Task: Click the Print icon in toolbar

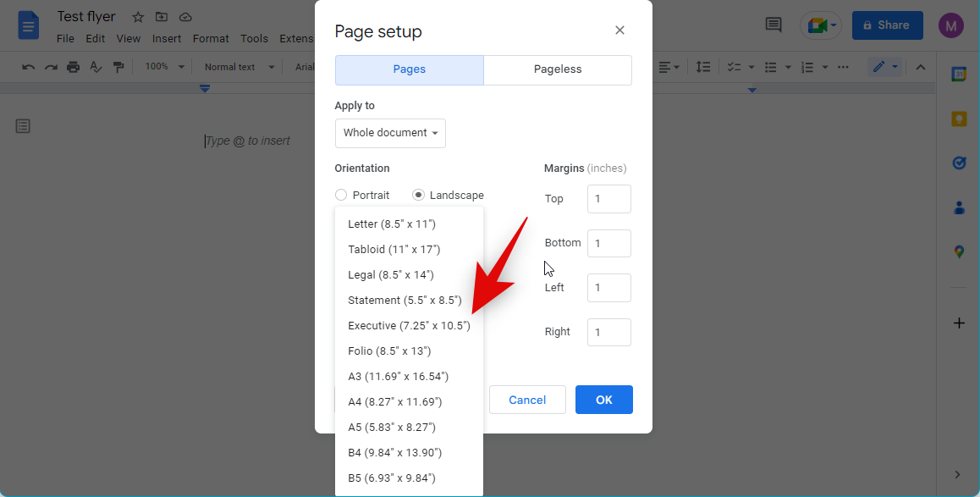Action: [74, 67]
